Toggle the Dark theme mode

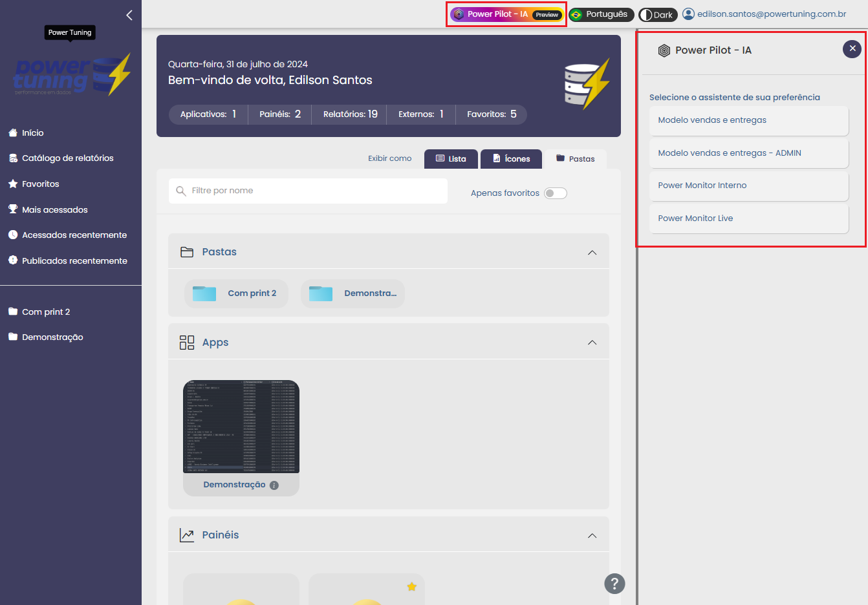(x=656, y=15)
